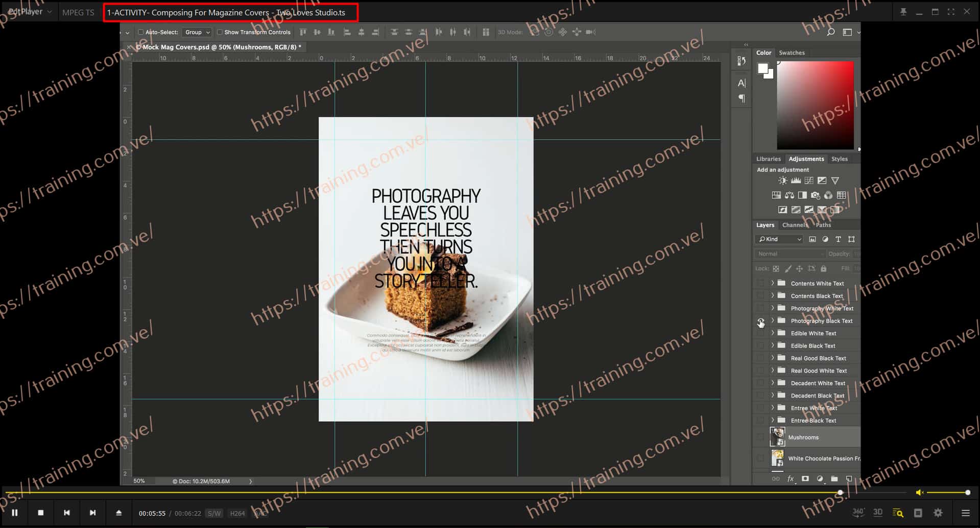Image resolution: width=980 pixels, height=528 pixels.
Task: Stop the video playback
Action: point(41,513)
